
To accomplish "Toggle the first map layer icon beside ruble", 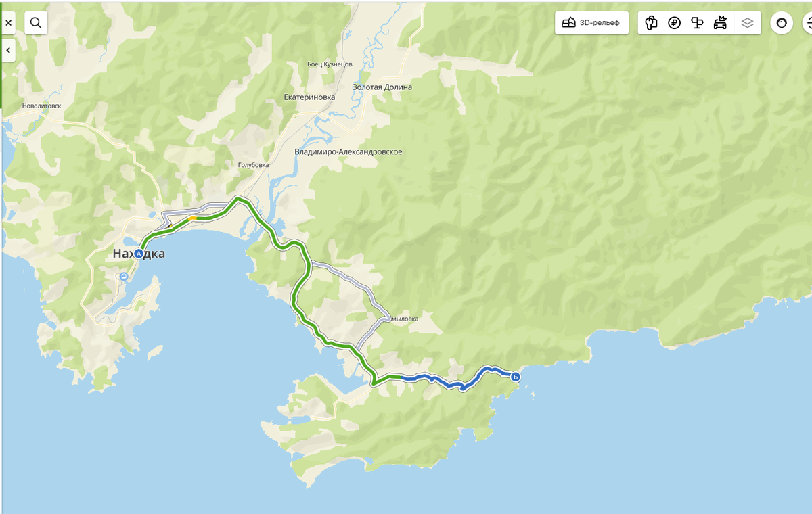I will click(x=651, y=23).
